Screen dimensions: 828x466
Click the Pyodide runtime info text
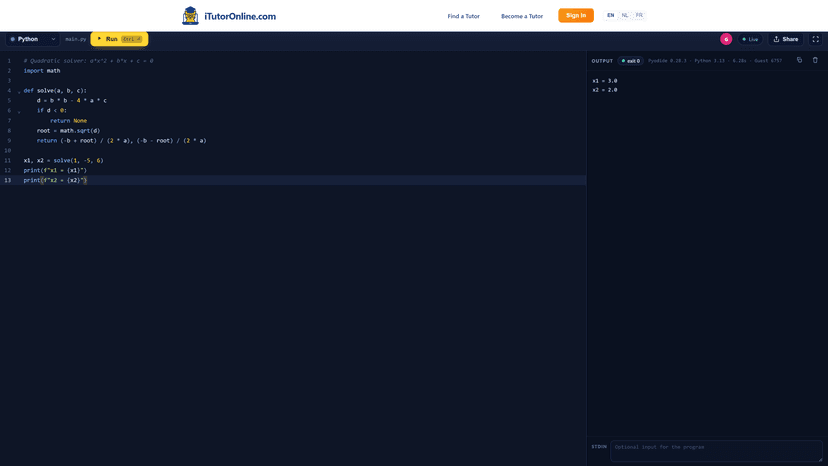click(714, 61)
